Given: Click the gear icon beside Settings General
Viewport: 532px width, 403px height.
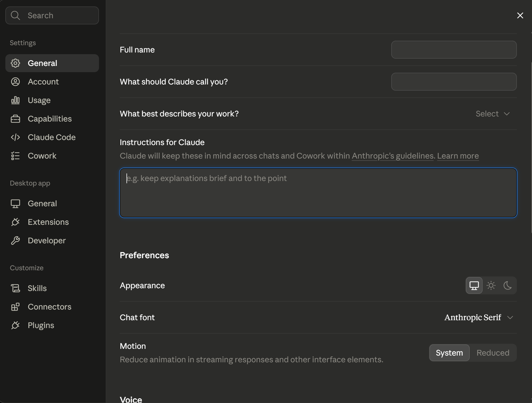Looking at the screenshot, I should pos(15,63).
